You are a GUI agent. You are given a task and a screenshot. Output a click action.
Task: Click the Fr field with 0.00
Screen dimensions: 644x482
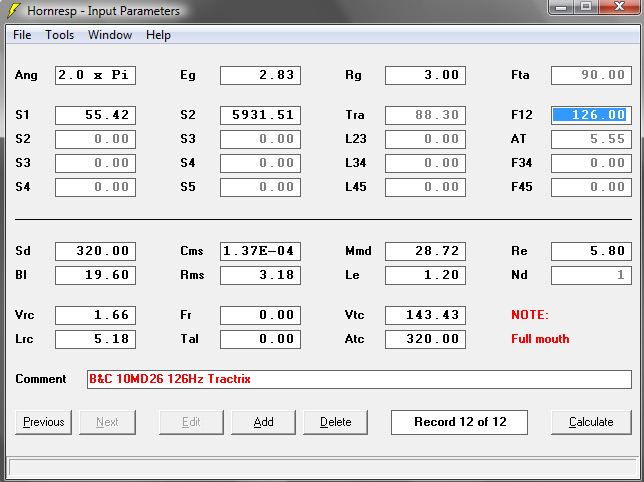tap(260, 315)
